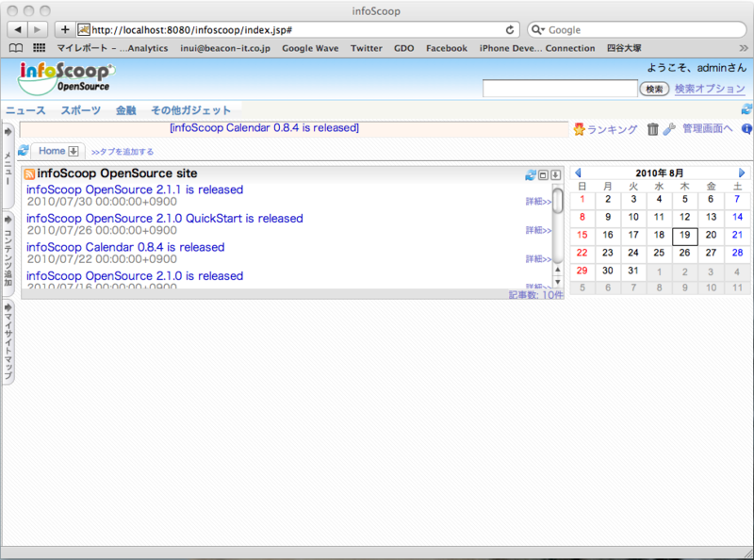Open article infoScoop OpenSource 2.1.1 is released
754x560 pixels.
135,189
